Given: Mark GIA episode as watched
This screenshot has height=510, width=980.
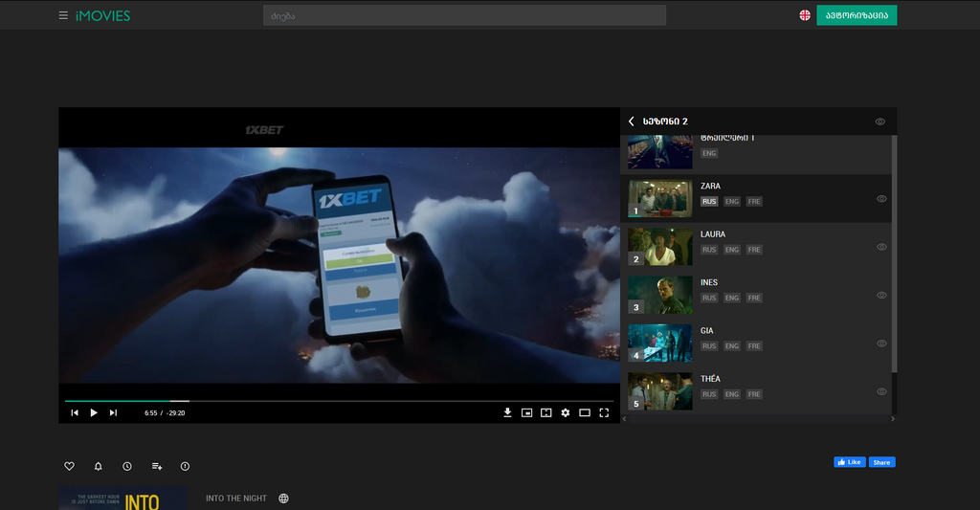Looking at the screenshot, I should [x=881, y=344].
